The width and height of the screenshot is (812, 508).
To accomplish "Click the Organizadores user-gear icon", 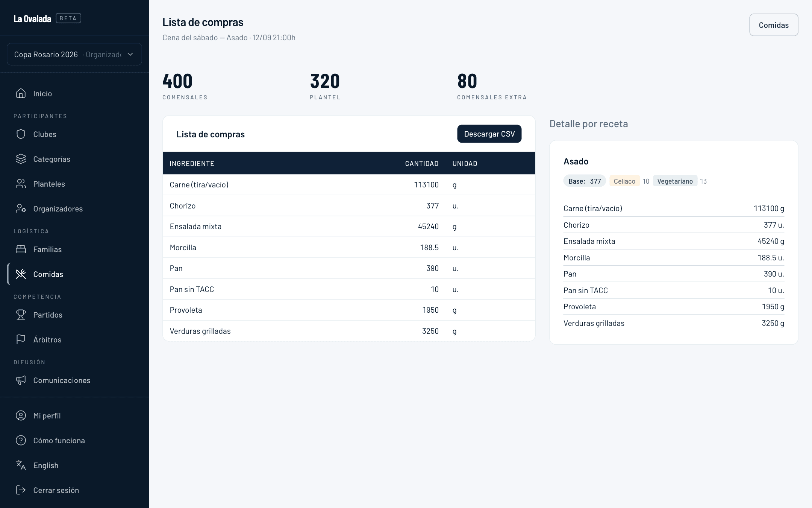I will click(21, 208).
